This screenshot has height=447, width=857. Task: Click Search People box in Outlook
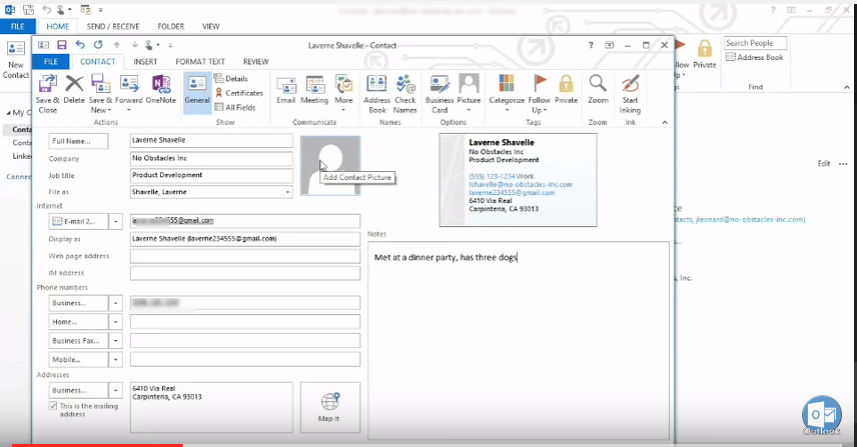(755, 43)
